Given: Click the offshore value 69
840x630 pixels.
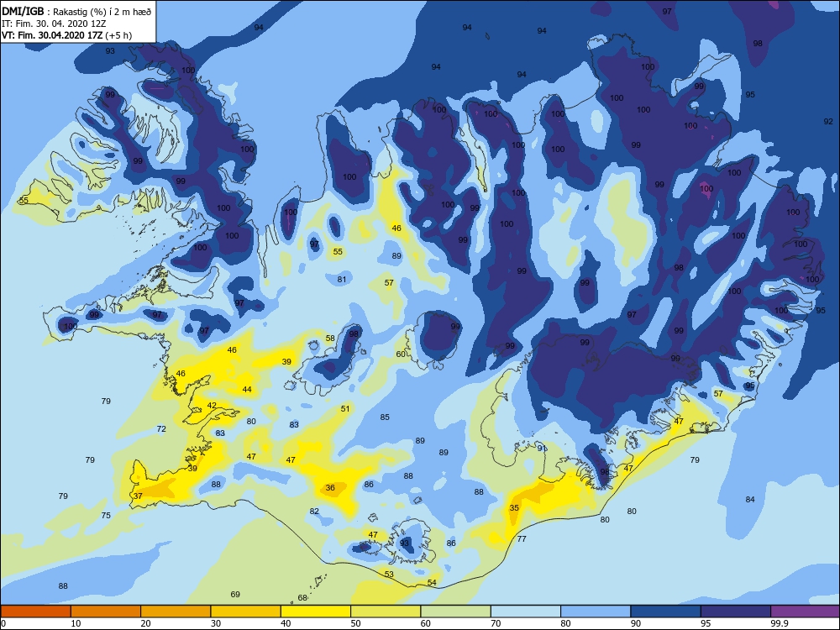Looking at the screenshot, I should click(x=235, y=595).
